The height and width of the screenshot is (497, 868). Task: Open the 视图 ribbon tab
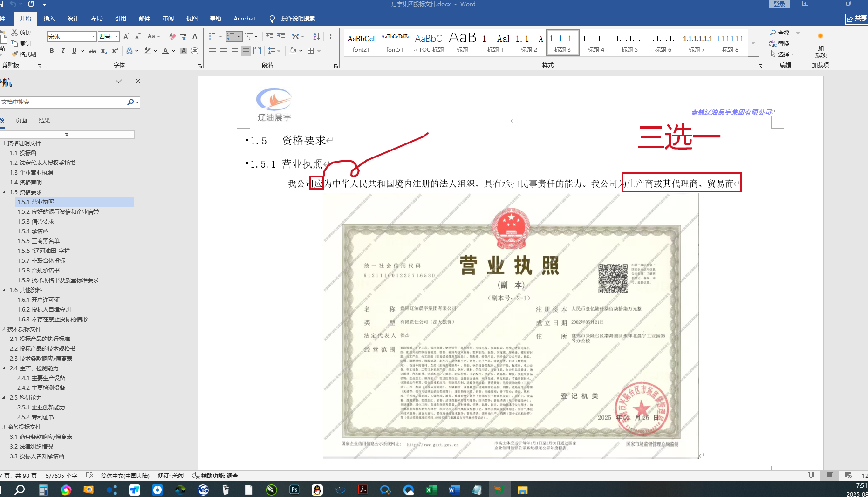tap(192, 19)
